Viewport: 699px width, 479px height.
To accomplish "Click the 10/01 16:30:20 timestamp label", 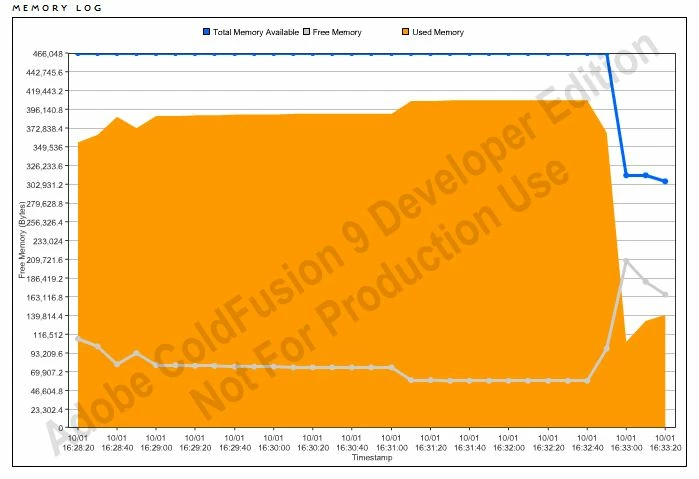I will pos(313,442).
